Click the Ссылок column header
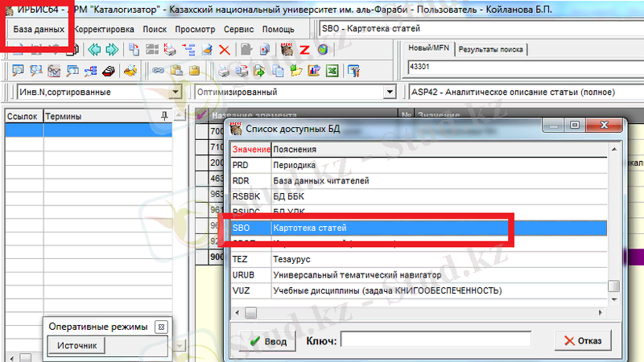The image size is (644, 362). click(x=24, y=116)
